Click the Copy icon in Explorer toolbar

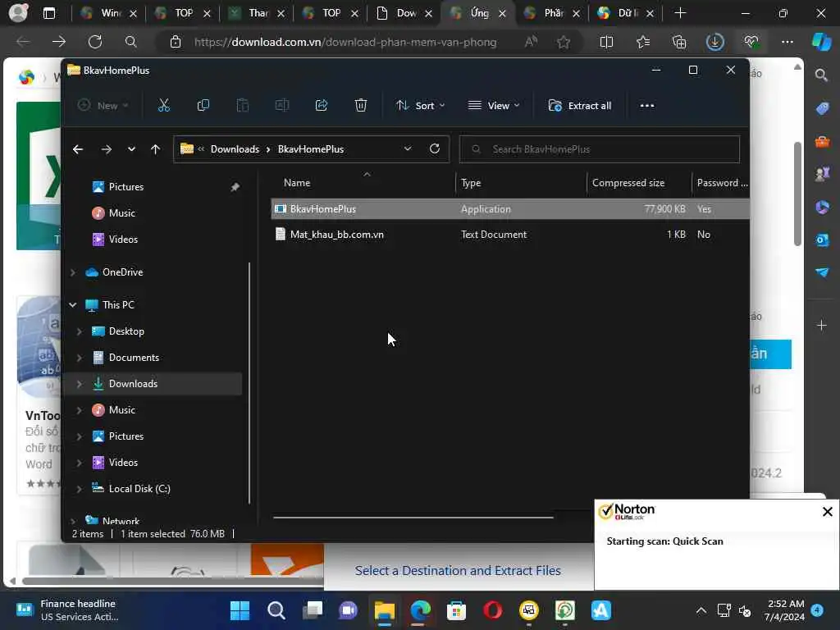[203, 106]
